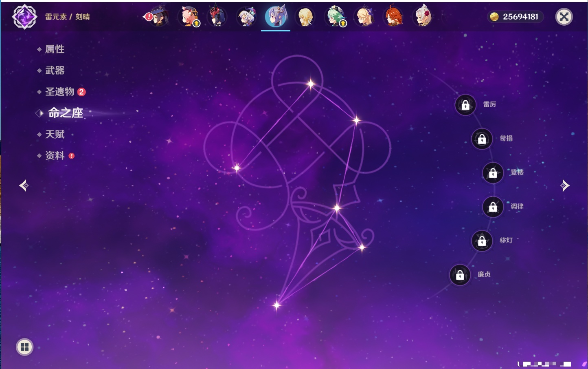588x369 pixels.
Task: Switch to the 圣遗物 artifacts tab
Action: point(60,92)
